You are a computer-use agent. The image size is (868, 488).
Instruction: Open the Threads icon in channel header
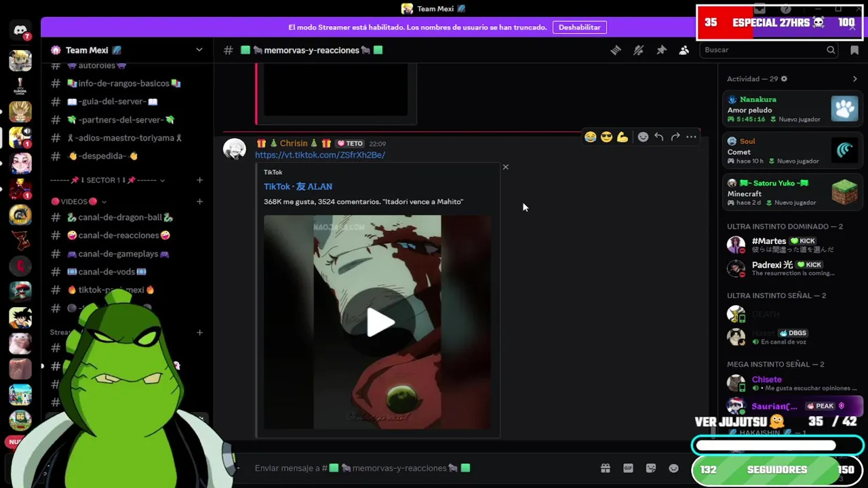[616, 50]
